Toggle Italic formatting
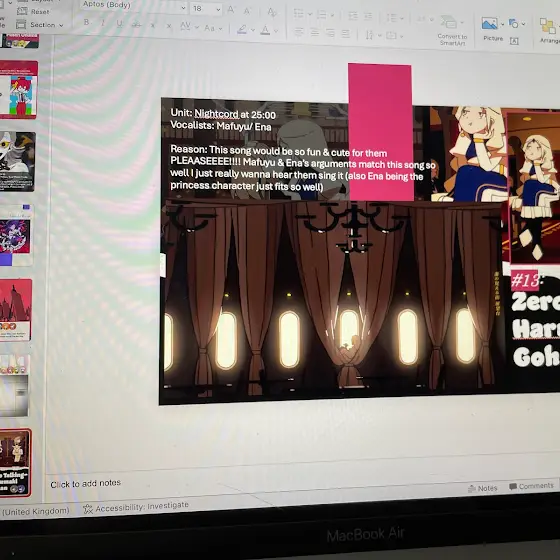560x560 pixels. point(103,23)
